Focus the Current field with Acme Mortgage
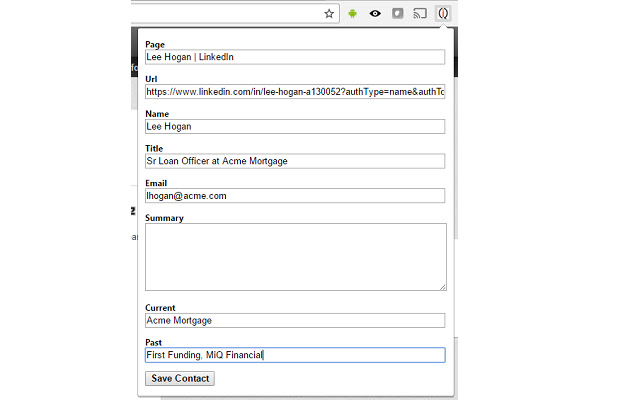The height and width of the screenshot is (400, 640). point(295,320)
